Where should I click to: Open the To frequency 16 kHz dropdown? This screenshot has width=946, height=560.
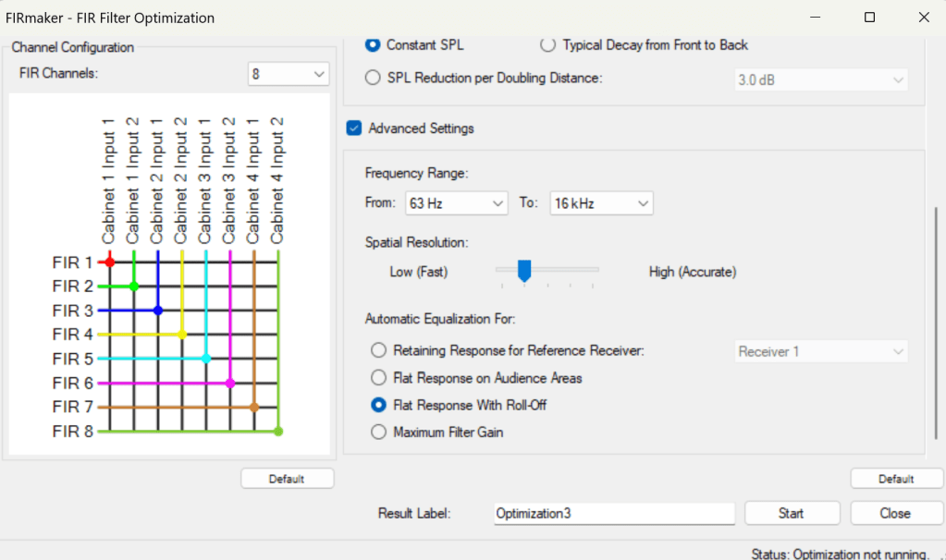click(x=601, y=202)
